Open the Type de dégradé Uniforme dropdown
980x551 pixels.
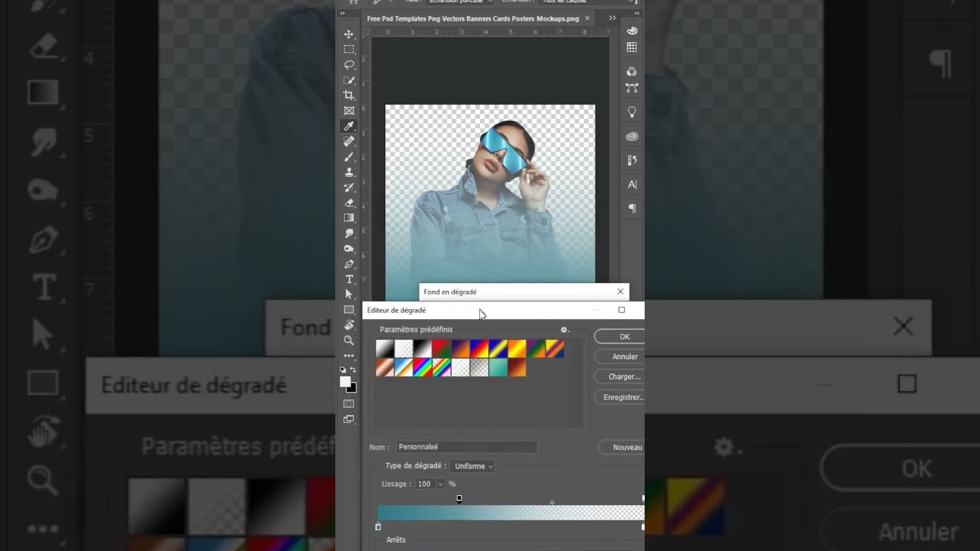point(472,466)
